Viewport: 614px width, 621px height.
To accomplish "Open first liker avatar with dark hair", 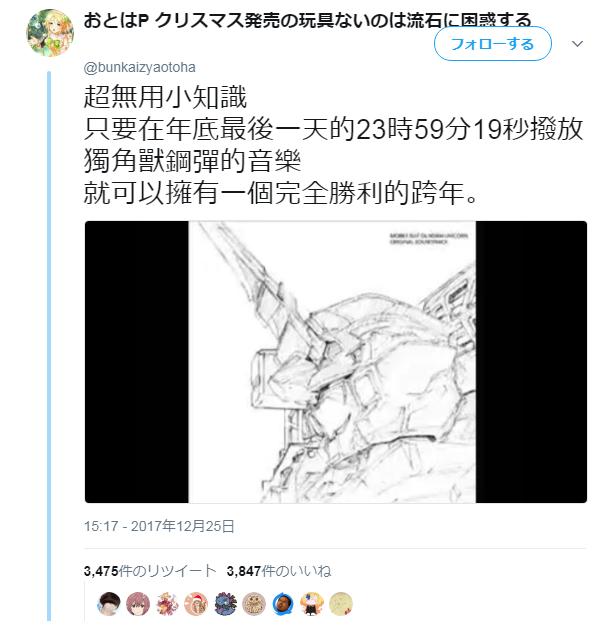I will [x=109, y=604].
